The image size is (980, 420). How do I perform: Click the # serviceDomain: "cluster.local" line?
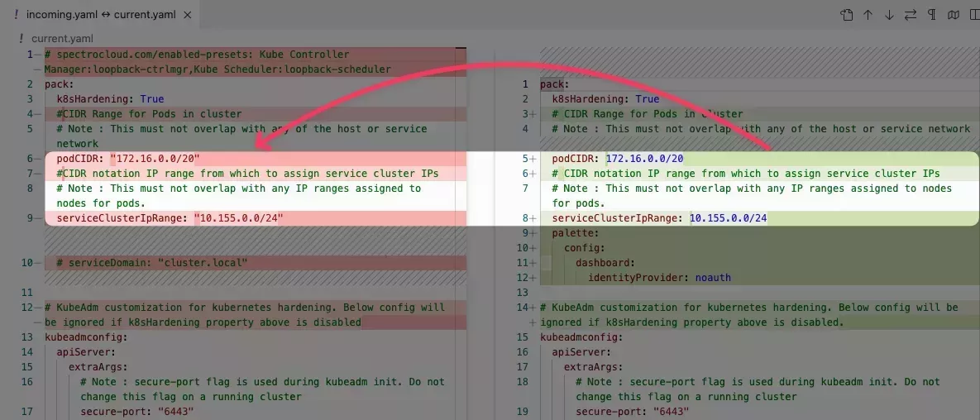[152, 263]
